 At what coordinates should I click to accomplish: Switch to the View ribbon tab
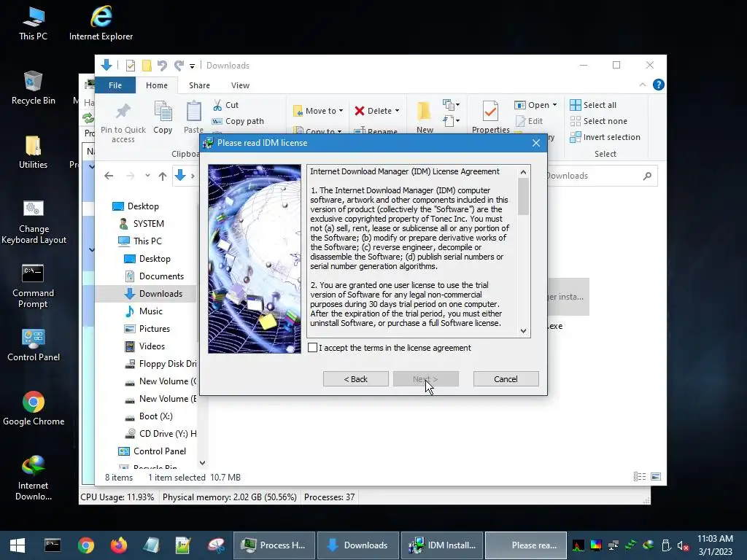coord(240,85)
